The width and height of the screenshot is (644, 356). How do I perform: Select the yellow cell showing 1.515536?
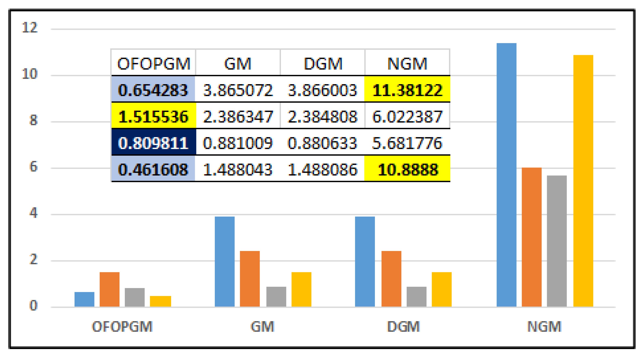pyautogui.click(x=153, y=116)
